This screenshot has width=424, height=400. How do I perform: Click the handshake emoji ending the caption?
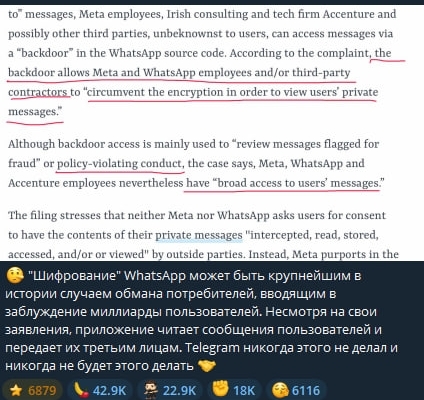207,366
